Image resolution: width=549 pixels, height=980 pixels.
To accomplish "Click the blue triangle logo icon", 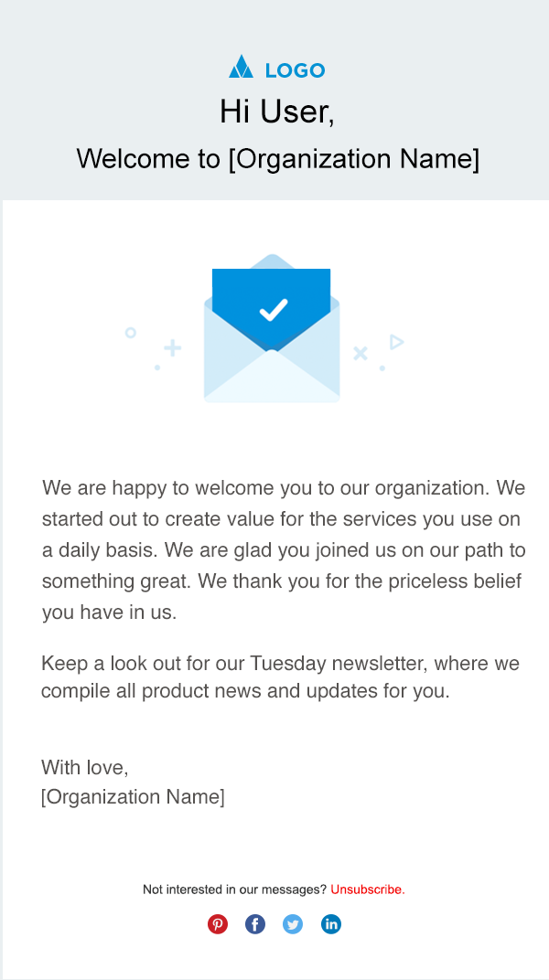I will click(241, 67).
